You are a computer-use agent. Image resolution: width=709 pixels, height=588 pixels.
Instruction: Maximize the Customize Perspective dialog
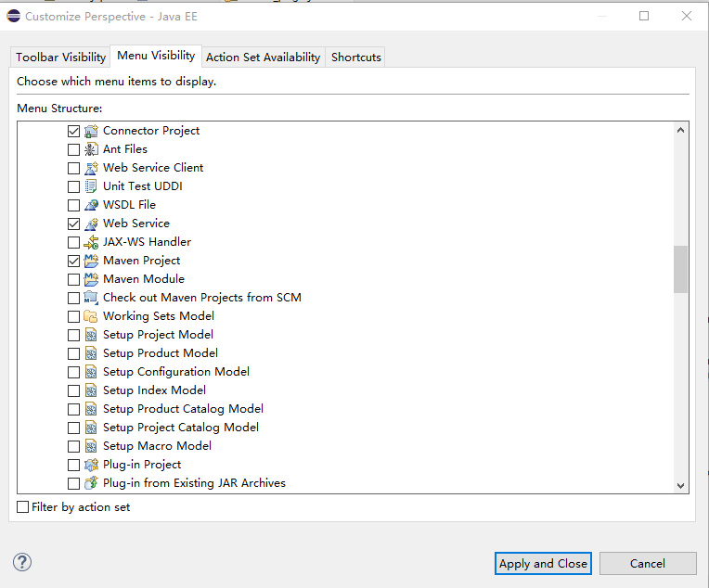(x=644, y=17)
